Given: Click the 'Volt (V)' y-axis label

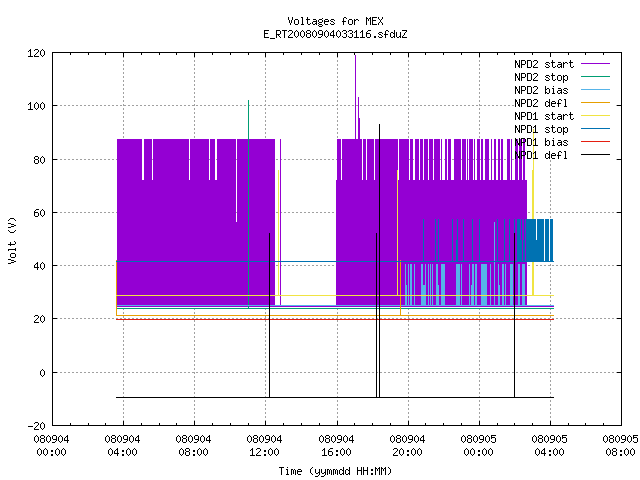Looking at the screenshot, I should point(12,240).
